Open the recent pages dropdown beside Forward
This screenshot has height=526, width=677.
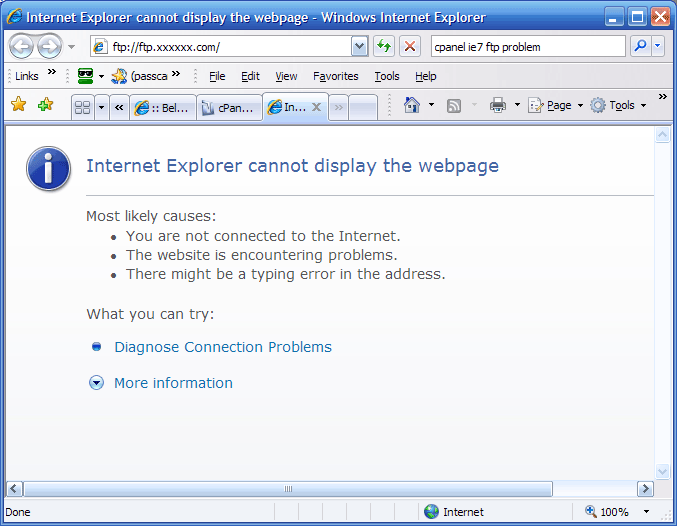pyautogui.click(x=72, y=47)
